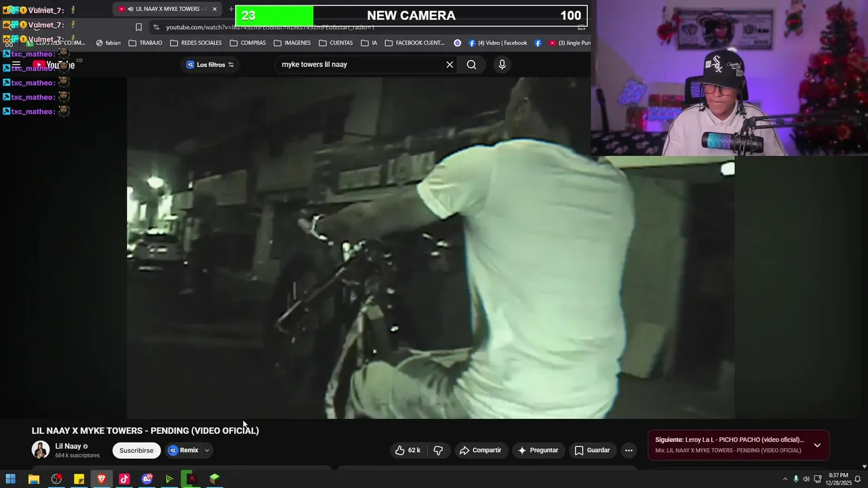Open the round red-dot OBS icon in taskbar
Image resolution: width=868 pixels, height=488 pixels.
[x=56, y=479]
